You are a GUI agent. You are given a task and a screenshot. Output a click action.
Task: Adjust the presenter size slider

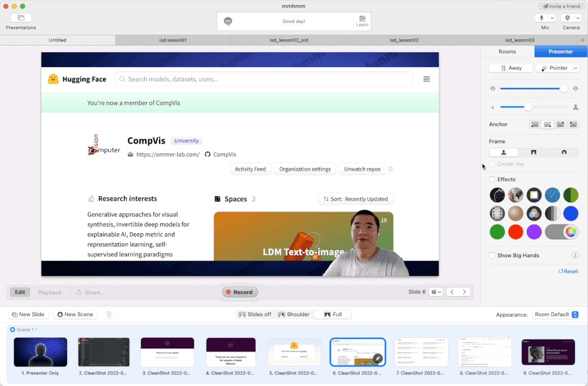coord(534,107)
